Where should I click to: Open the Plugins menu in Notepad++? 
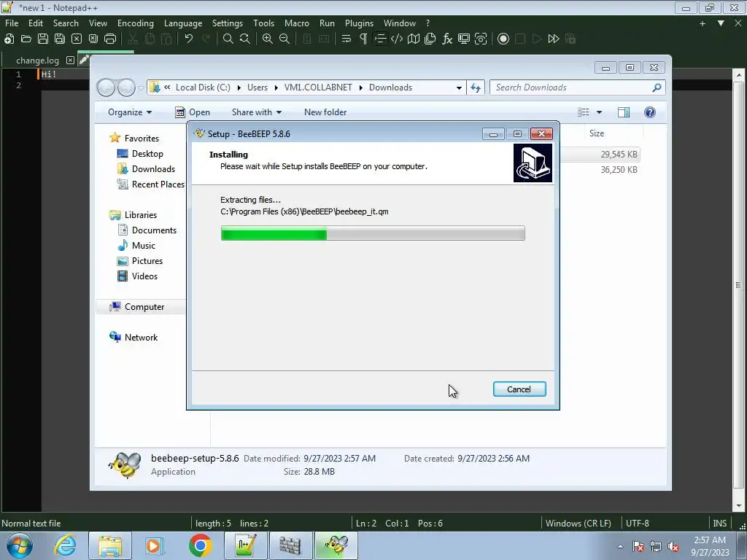pos(359,23)
